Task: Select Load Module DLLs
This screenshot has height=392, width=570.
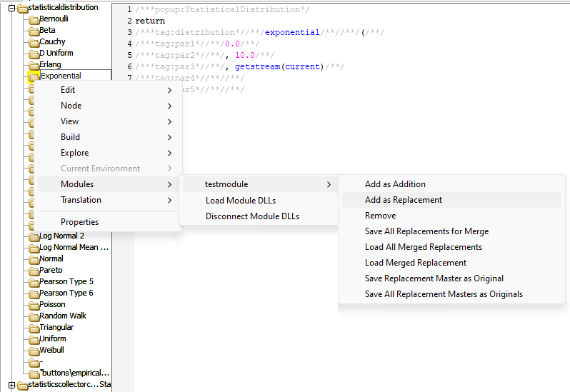Action: coord(241,201)
